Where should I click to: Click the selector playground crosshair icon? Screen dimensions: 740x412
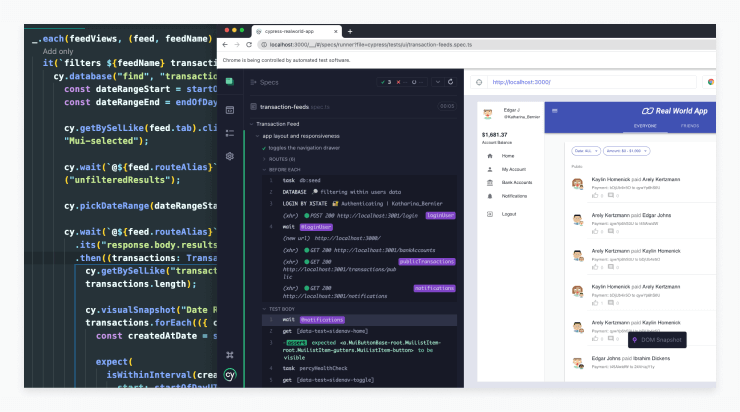(479, 82)
